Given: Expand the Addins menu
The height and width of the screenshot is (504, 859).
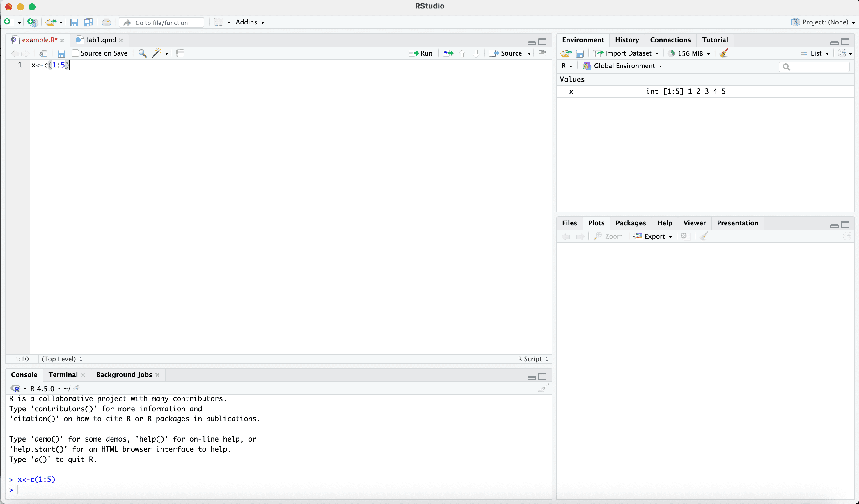Looking at the screenshot, I should pos(249,22).
